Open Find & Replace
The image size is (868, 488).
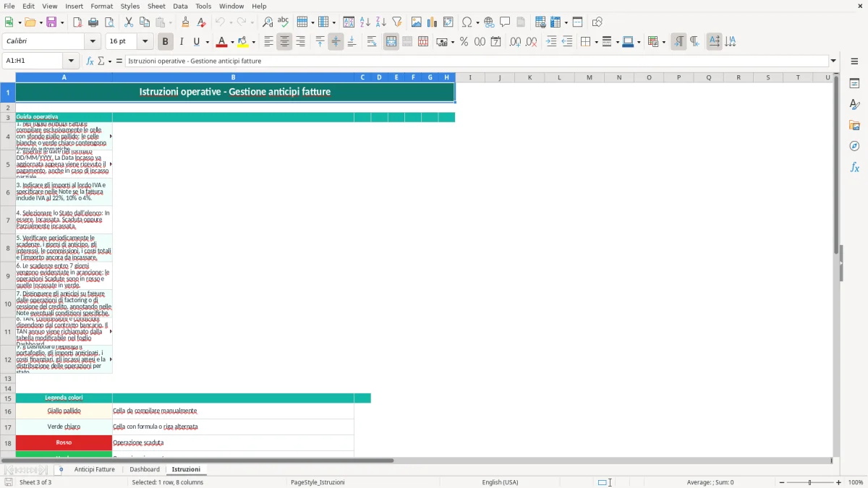click(x=268, y=22)
